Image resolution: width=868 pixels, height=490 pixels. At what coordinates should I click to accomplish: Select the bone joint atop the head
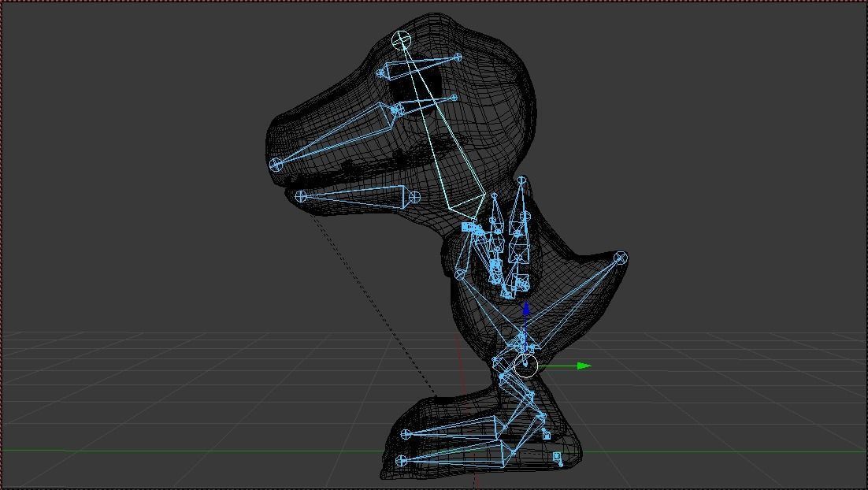[x=402, y=40]
